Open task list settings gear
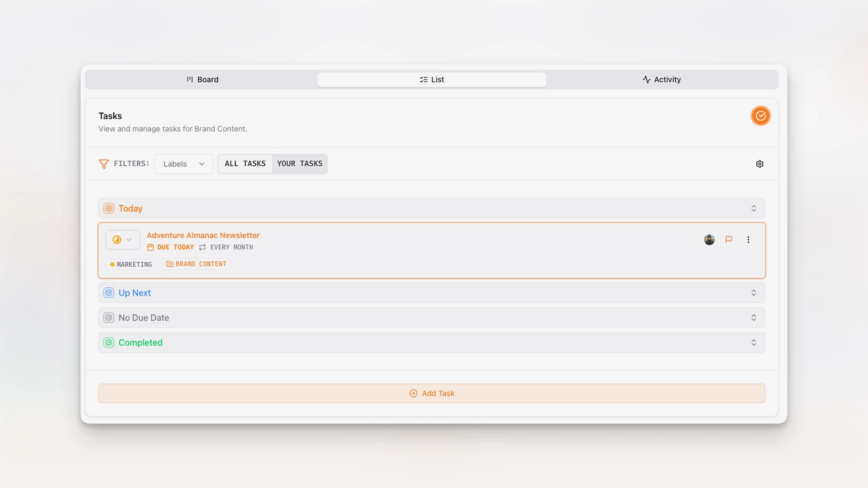This screenshot has height=488, width=868. click(x=759, y=164)
